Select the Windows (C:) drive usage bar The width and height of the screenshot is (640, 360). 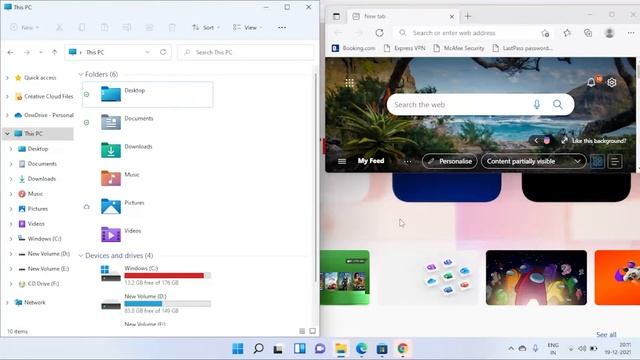click(167, 276)
